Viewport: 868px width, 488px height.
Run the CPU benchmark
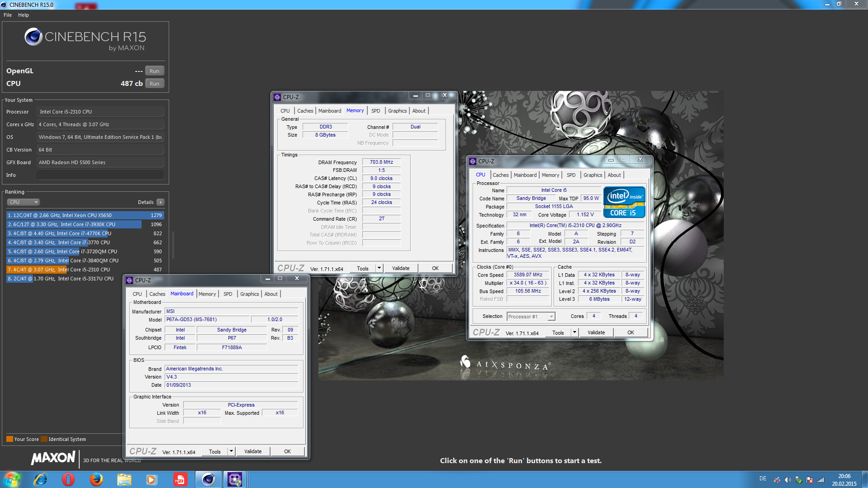(x=155, y=84)
